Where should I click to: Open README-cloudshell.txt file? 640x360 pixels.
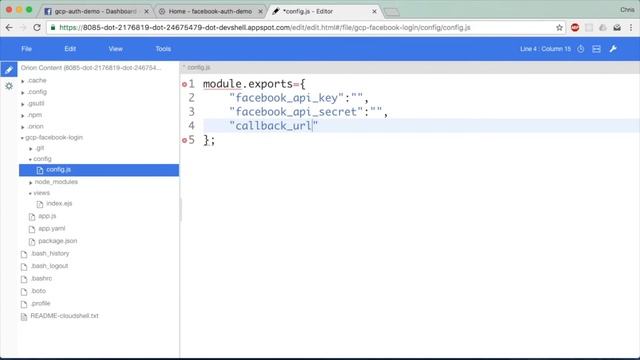point(64,316)
